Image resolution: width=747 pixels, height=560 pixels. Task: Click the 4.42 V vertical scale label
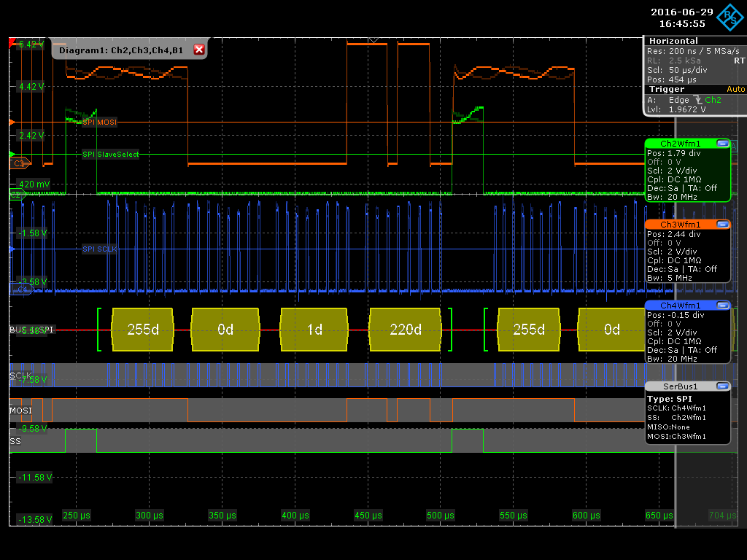31,87
